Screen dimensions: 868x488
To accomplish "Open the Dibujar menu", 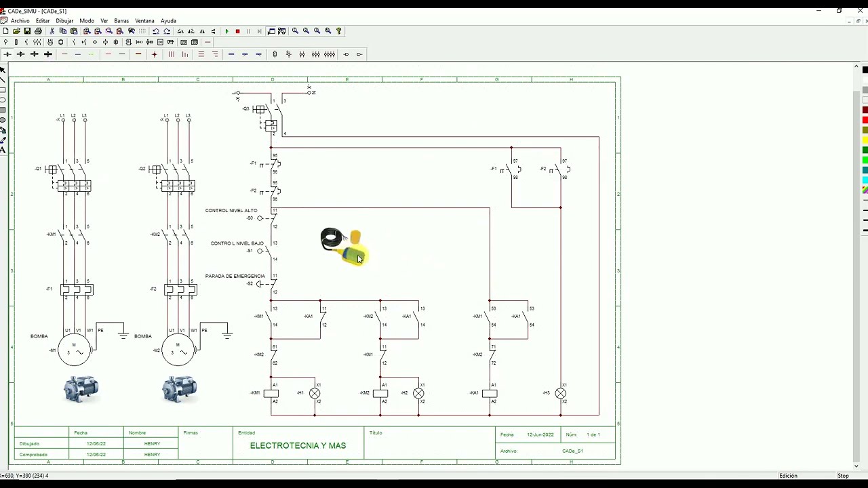I will 64,21.
